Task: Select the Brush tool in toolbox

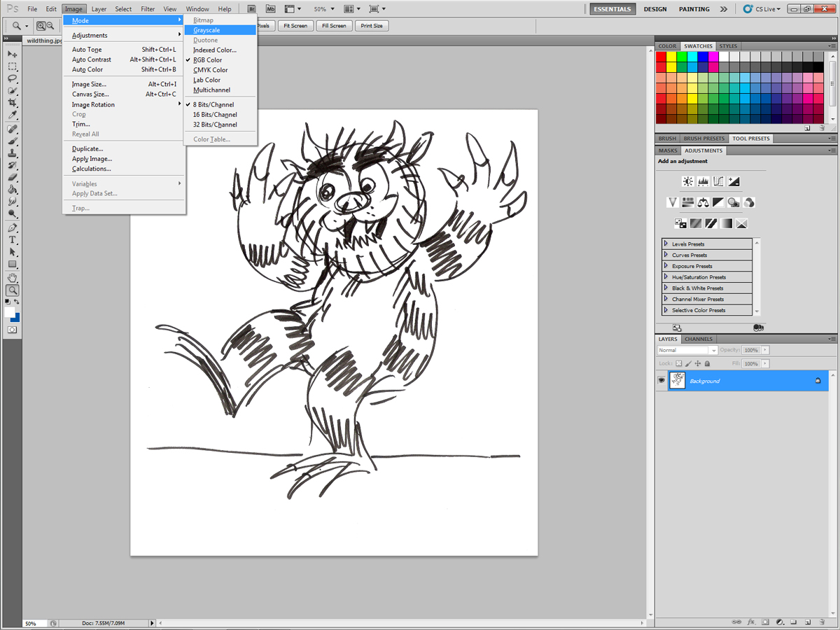Action: 13,141
